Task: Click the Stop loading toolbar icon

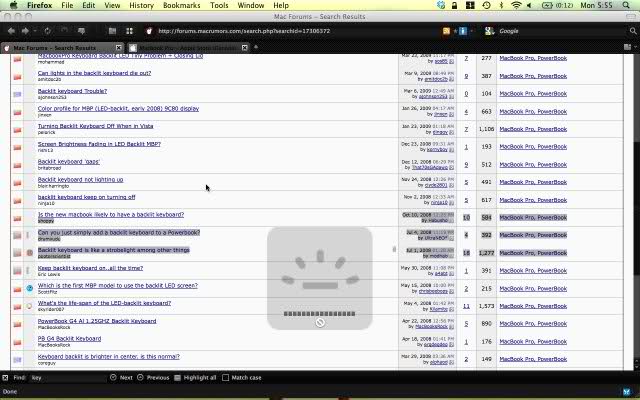Action: click(x=64, y=31)
